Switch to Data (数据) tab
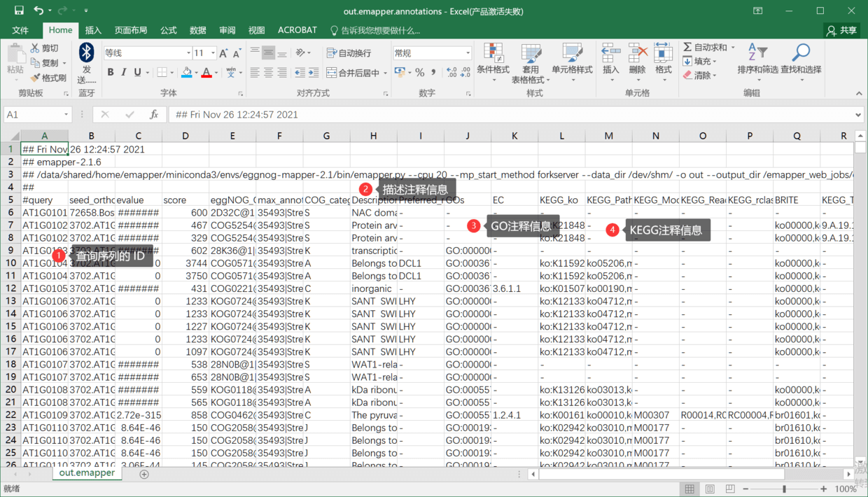The width and height of the screenshot is (868, 497). click(198, 30)
